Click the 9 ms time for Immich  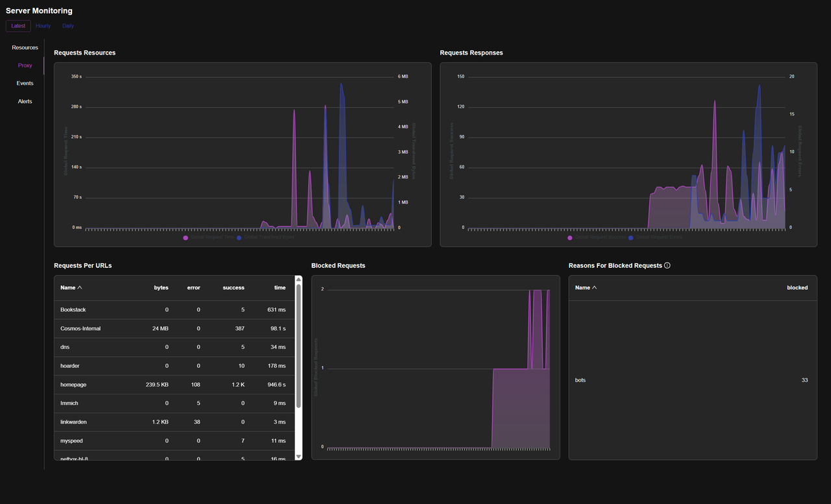[280, 403]
